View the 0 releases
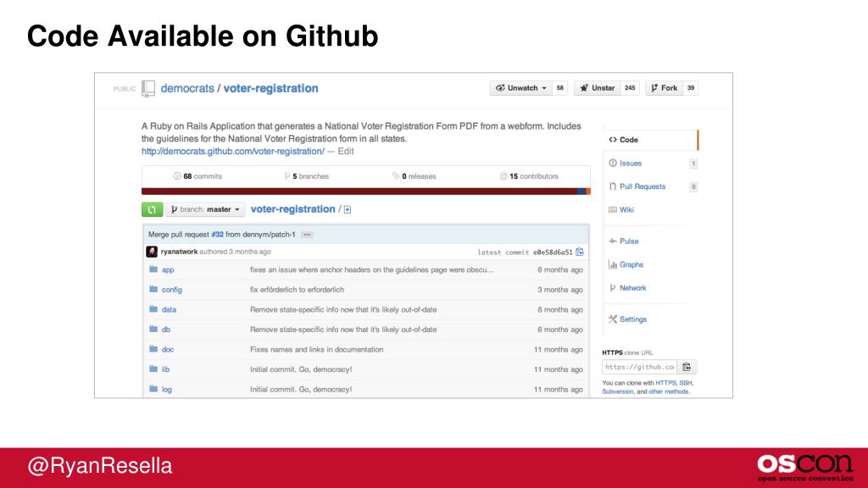 coord(414,176)
